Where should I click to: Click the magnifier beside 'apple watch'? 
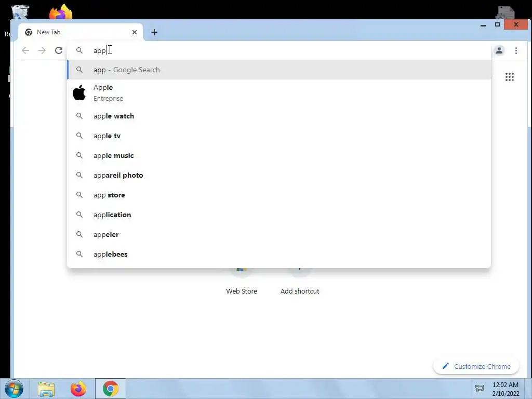(79, 116)
